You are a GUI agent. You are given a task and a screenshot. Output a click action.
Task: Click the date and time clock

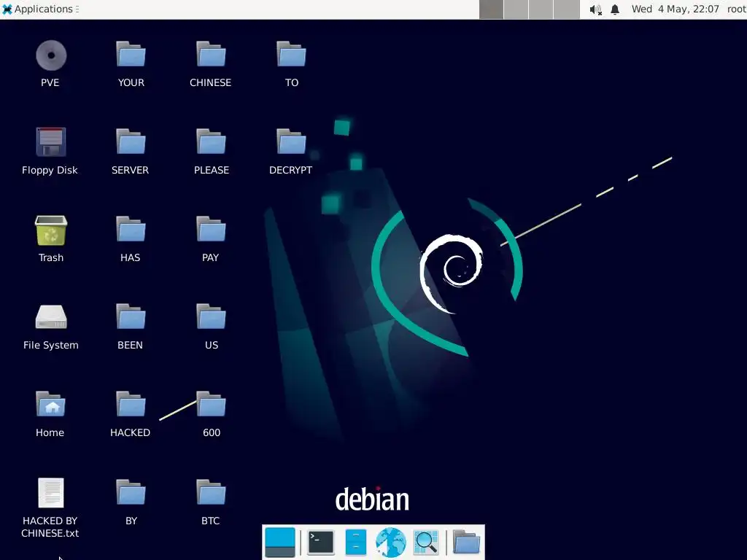coord(675,9)
